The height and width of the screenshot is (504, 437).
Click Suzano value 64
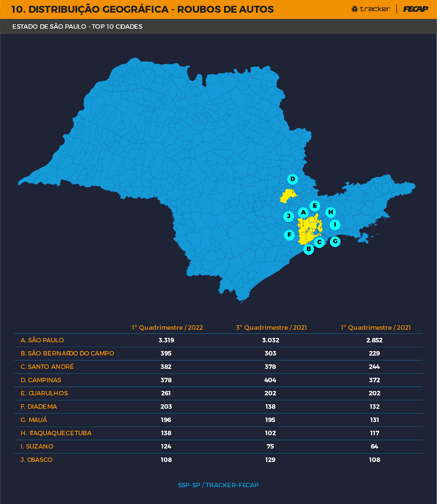click(x=374, y=446)
